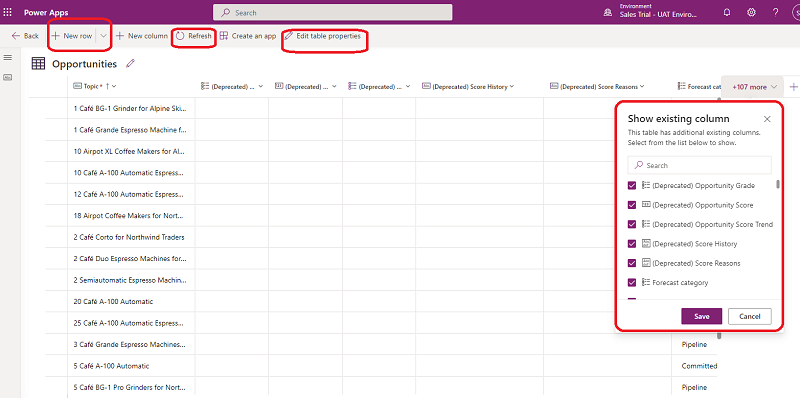Image resolution: width=800 pixels, height=398 pixels.
Task: Click the Forecast category column header
Action: pyautogui.click(x=699, y=87)
